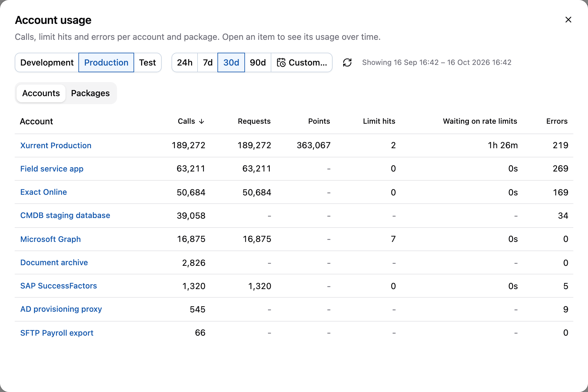
Task: Click the 363,067 points value
Action: point(314,145)
